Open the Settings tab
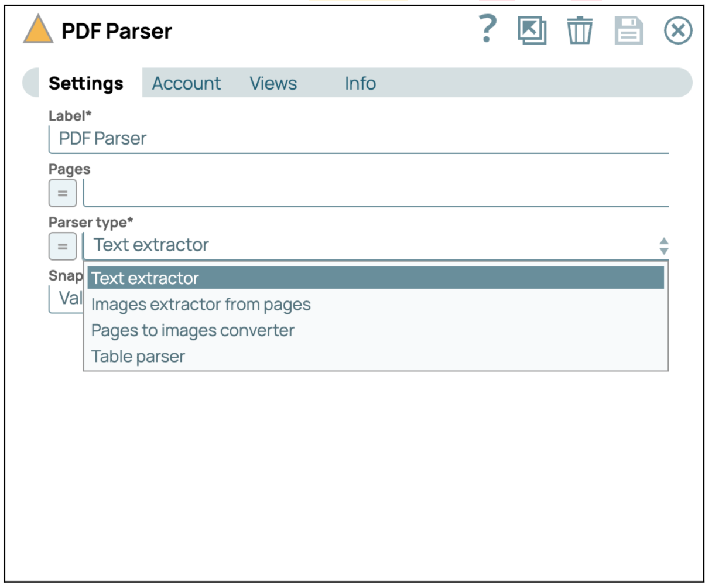 pyautogui.click(x=86, y=83)
